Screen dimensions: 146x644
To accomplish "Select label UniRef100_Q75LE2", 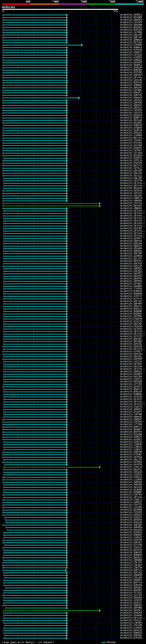I will tap(131, 517).
